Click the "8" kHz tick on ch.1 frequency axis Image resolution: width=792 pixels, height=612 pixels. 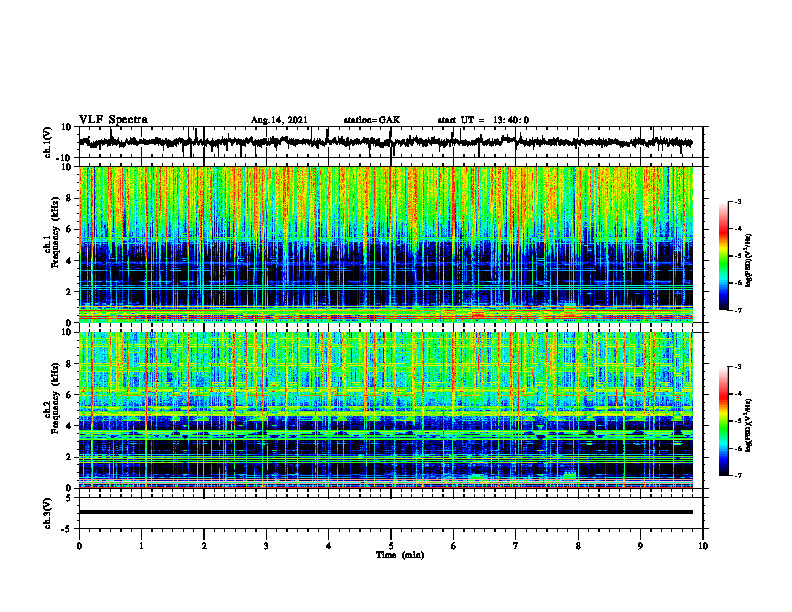coord(70,198)
